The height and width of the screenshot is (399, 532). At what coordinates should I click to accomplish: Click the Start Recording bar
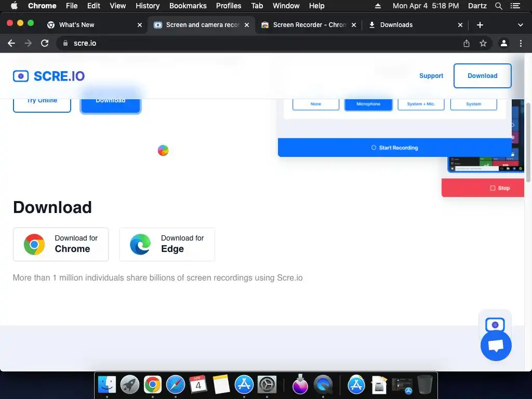coord(395,148)
